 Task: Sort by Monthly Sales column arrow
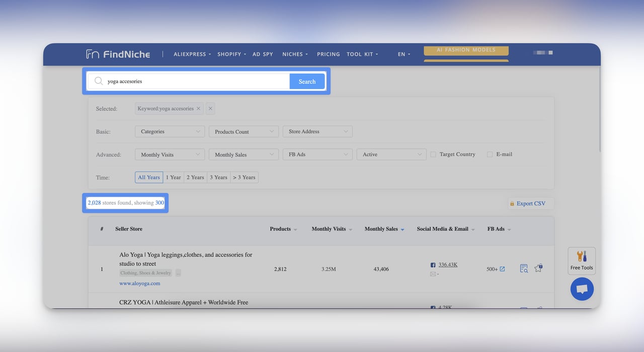(403, 230)
